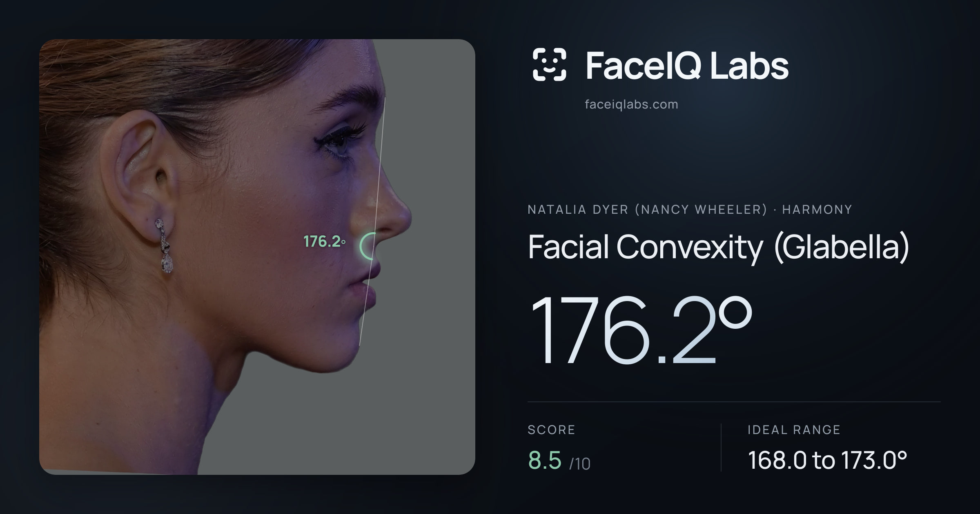Click the 168.0 to 173.0° range value
980x514 pixels.
[x=827, y=460]
